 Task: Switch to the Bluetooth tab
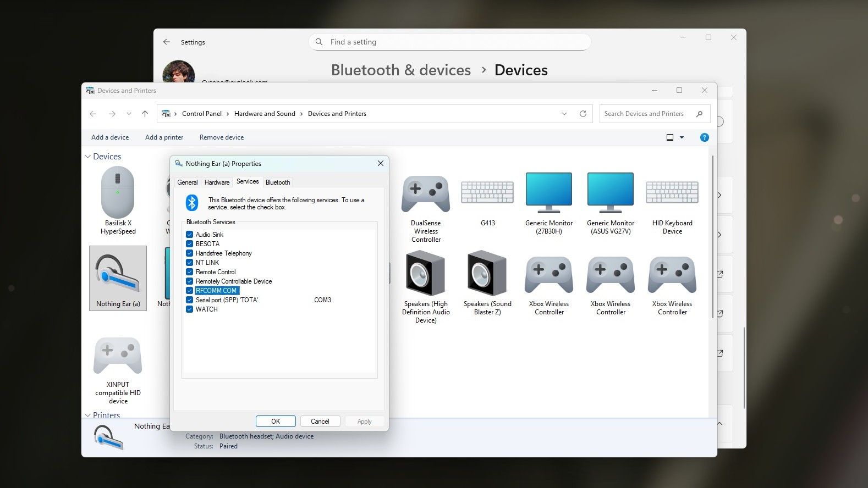tap(278, 182)
